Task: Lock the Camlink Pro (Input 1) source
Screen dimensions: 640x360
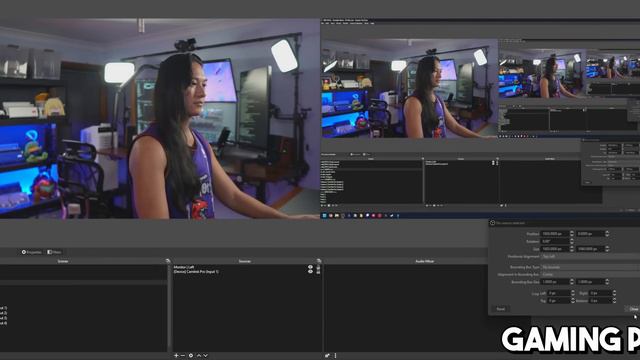Action: tap(318, 271)
